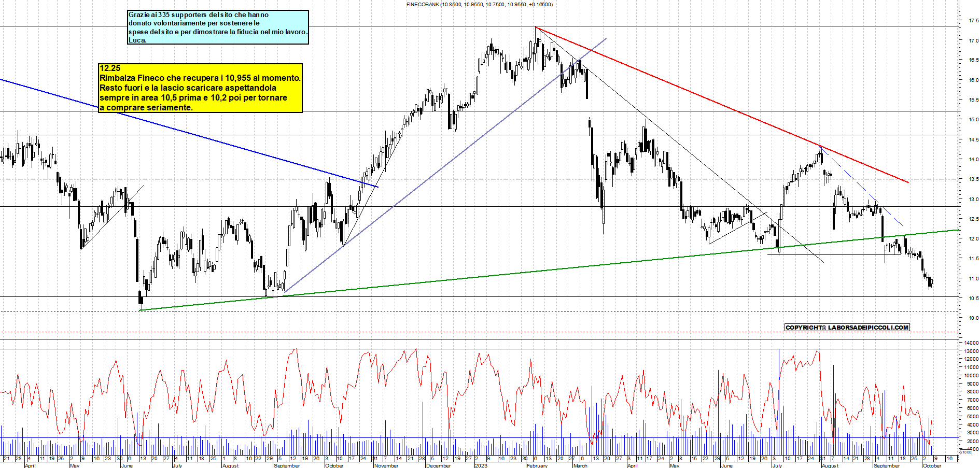This screenshot has width=980, height=468.
Task: Click the February label on the time axis
Action: [x=537, y=465]
